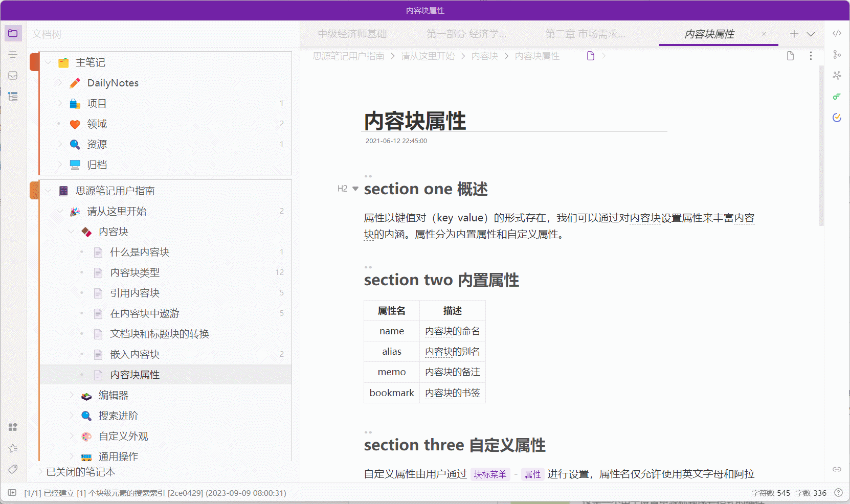Image resolution: width=850 pixels, height=504 pixels.
Task: Switch to the 中级经济师基础 tab
Action: coord(352,34)
